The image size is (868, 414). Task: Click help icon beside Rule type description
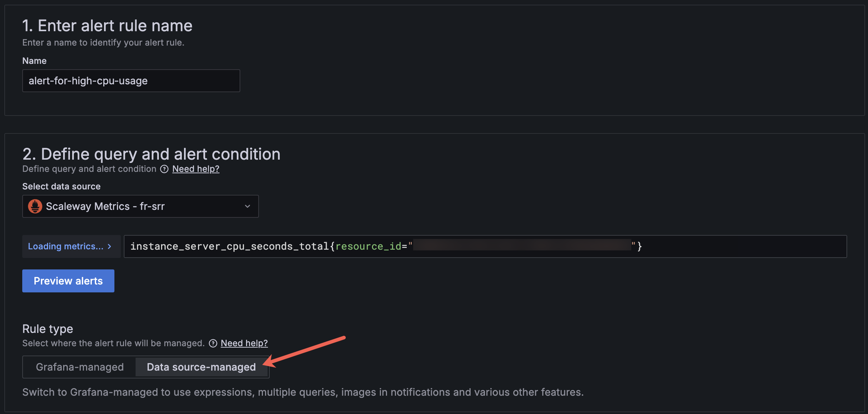(x=213, y=343)
